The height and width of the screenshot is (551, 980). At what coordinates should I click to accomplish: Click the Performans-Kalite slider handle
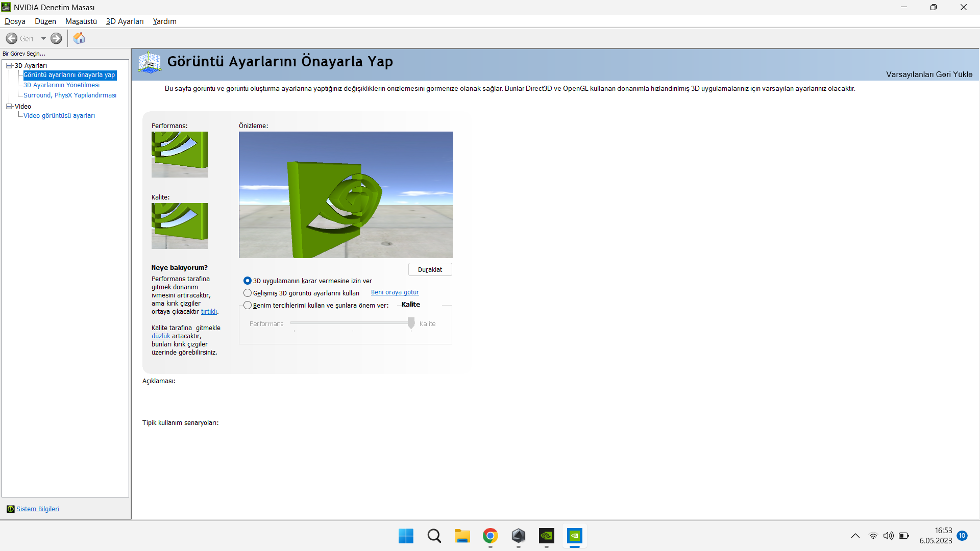(x=411, y=323)
